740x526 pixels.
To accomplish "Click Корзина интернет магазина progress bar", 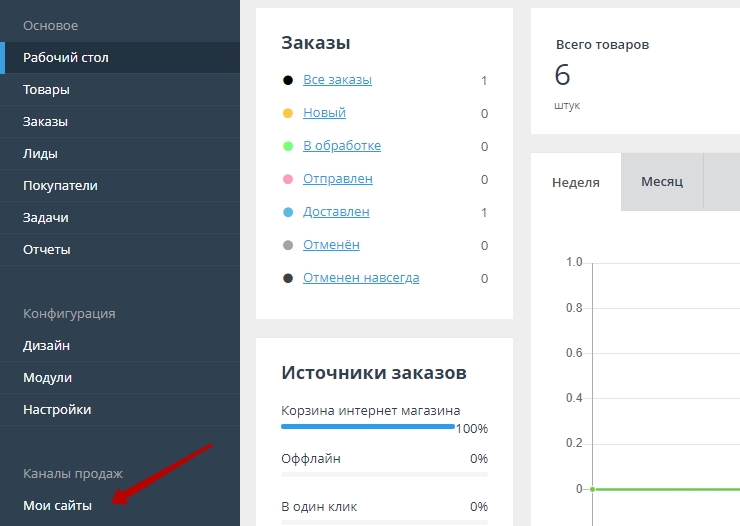I will tap(367, 427).
